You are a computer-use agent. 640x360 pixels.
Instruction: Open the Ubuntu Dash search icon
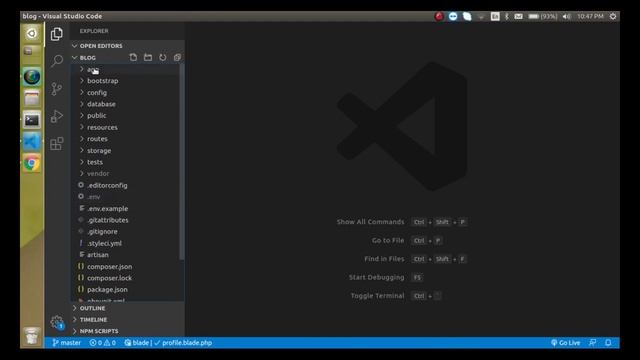tap(32, 33)
